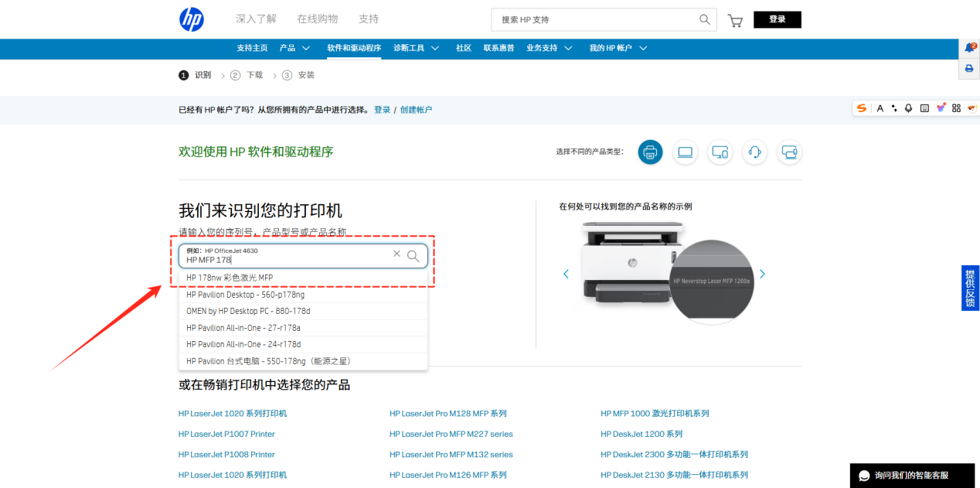980x488 pixels.
Task: Open the 产品 dropdown menu
Action: coord(294,47)
